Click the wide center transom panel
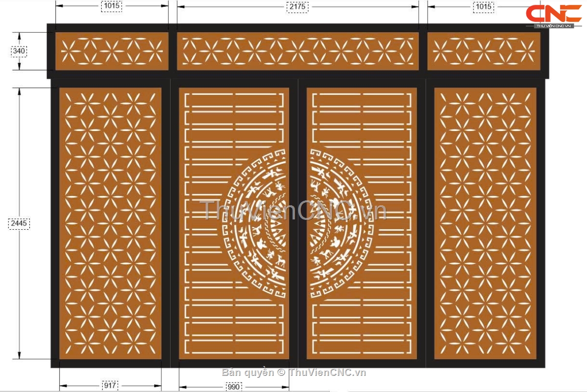The image size is (587, 392). tap(297, 51)
